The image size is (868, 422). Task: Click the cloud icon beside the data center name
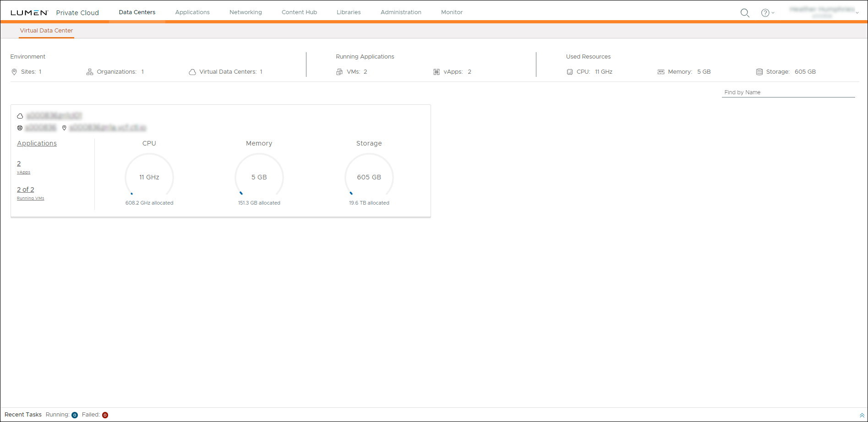click(x=20, y=116)
